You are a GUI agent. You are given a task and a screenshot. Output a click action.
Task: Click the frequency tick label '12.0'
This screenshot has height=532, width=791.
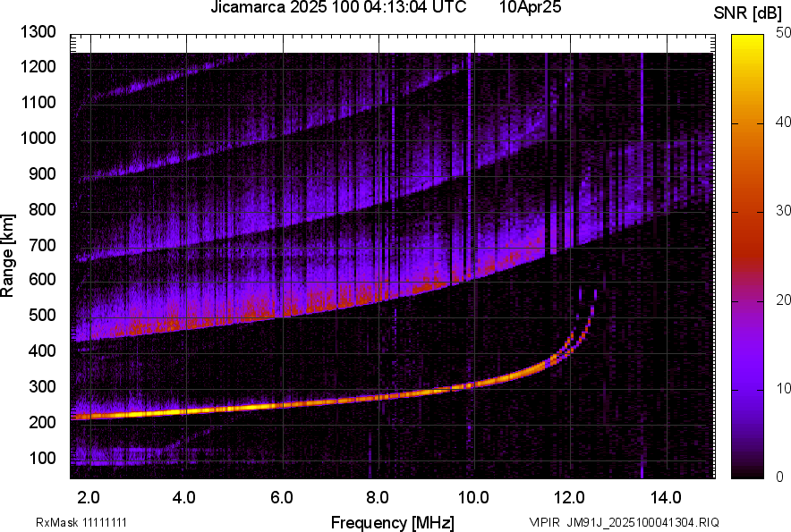[x=570, y=498]
